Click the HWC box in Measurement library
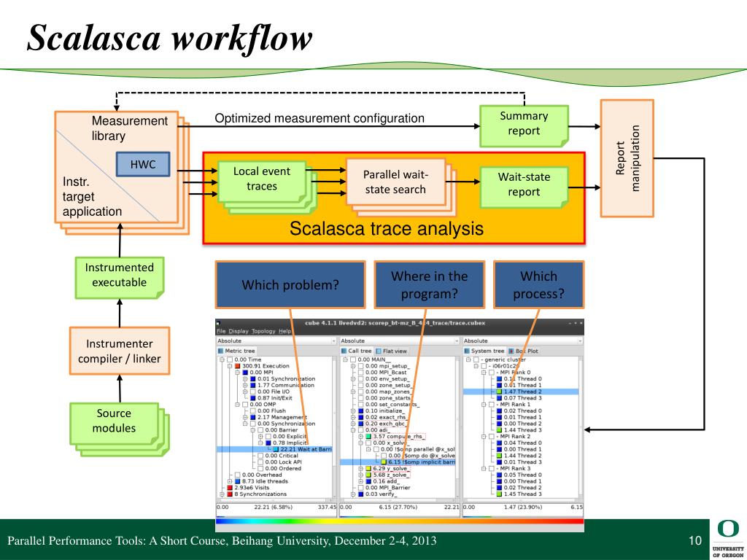 tap(143, 164)
